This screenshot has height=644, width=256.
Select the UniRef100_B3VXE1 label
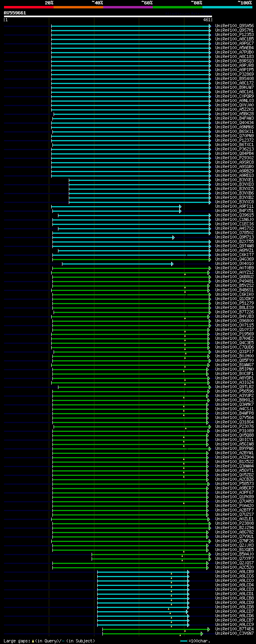coord(234,180)
